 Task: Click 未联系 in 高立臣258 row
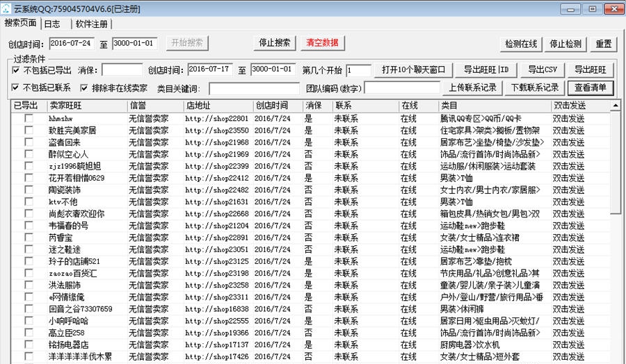click(346, 333)
